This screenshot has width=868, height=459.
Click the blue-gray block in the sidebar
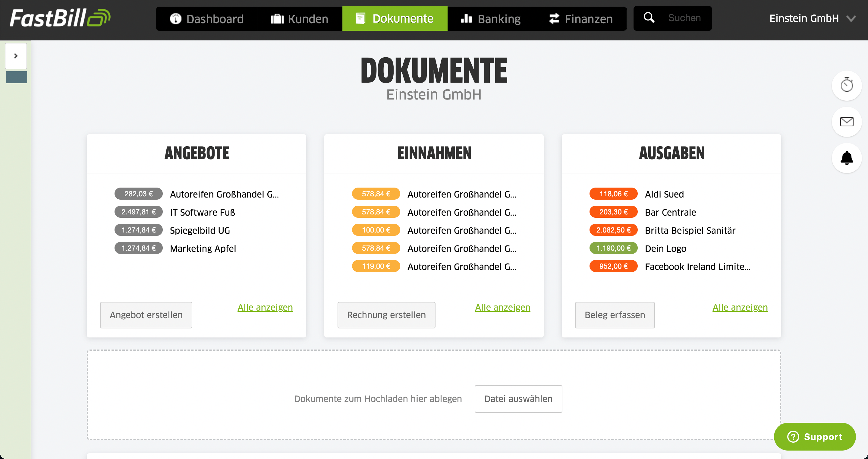(17, 77)
